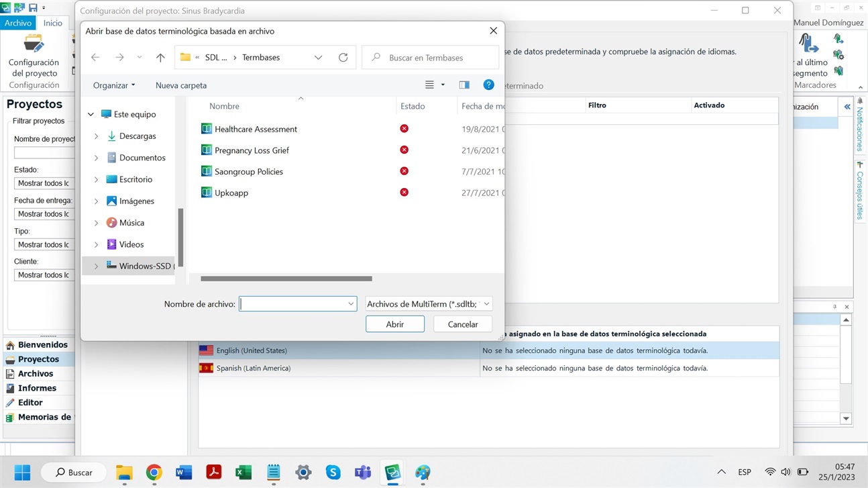Image resolution: width=868 pixels, height=488 pixels.
Task: Open Tipo filter dropdown in Proyectos
Action: pyautogui.click(x=44, y=245)
